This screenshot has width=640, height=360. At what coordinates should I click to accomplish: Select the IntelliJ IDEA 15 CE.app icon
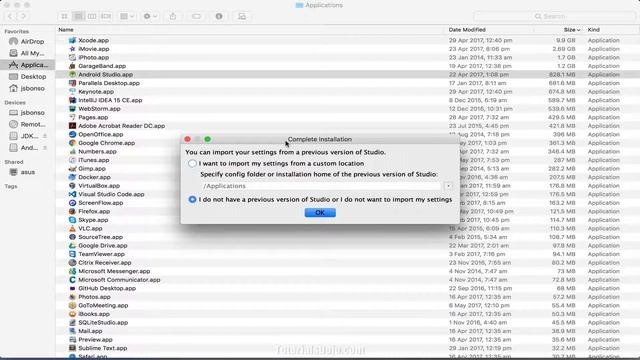pos(72,100)
